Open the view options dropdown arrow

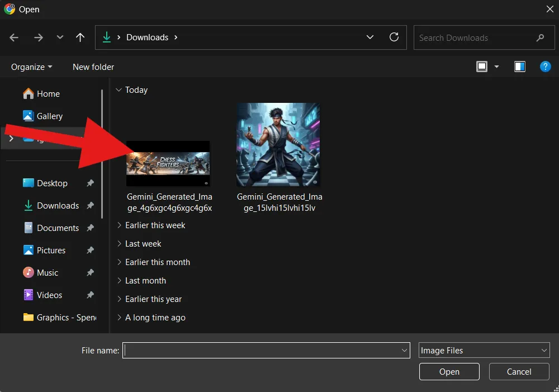tap(496, 67)
